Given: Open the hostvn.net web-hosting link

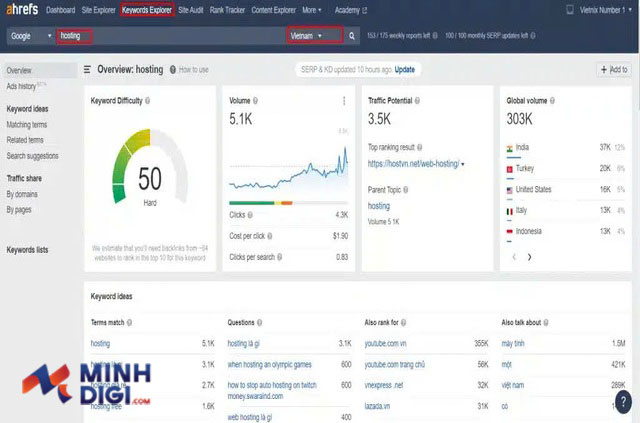Looking at the screenshot, I should coord(413,164).
